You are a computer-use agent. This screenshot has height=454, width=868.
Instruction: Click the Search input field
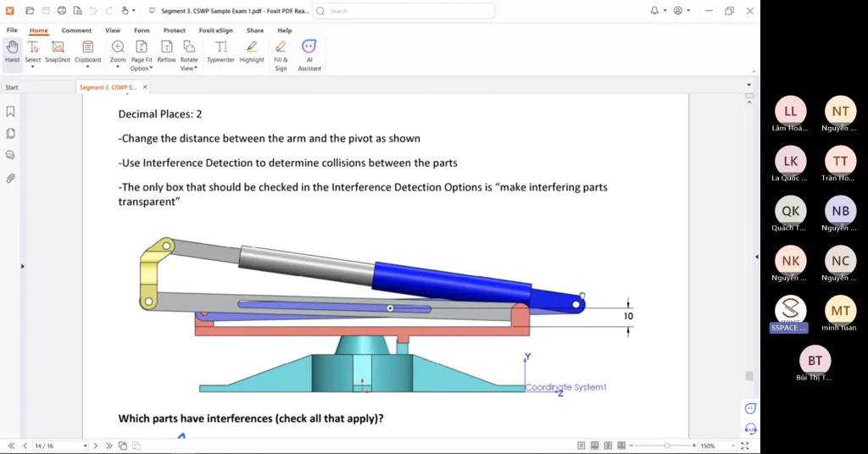404,10
